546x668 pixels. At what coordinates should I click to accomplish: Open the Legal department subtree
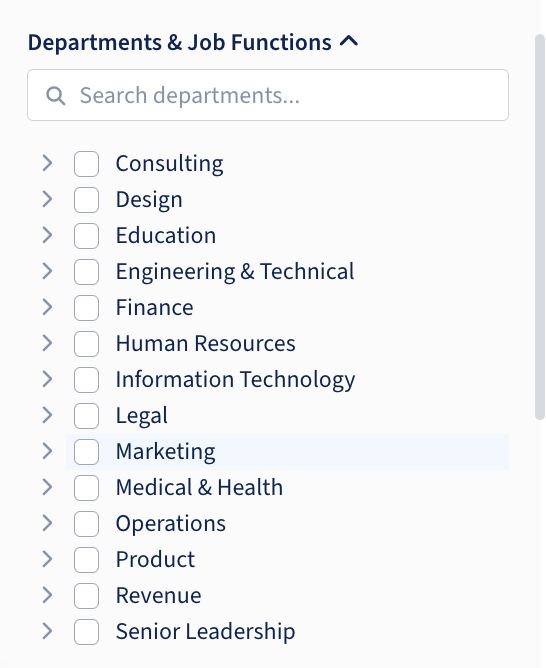tap(47, 415)
